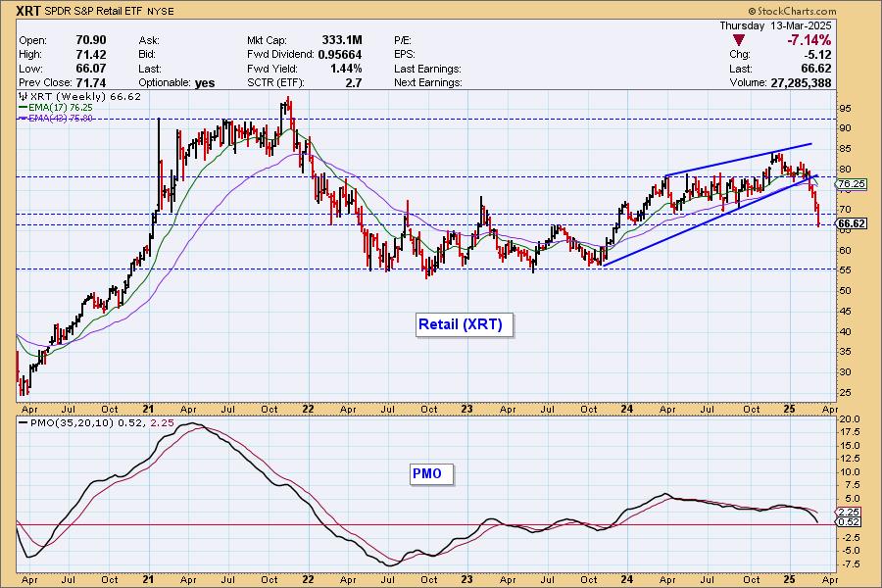Click year 25 label under PMO panel
Viewport: 882px width, 588px height.
coord(789,579)
